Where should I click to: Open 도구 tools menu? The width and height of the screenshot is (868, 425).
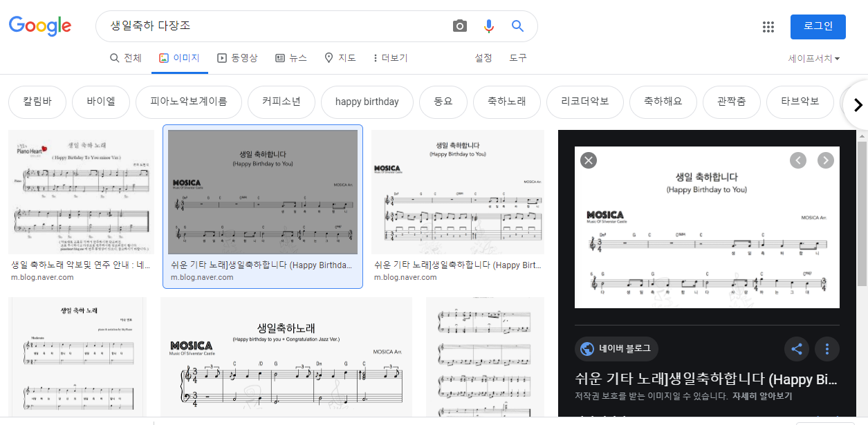coord(518,58)
